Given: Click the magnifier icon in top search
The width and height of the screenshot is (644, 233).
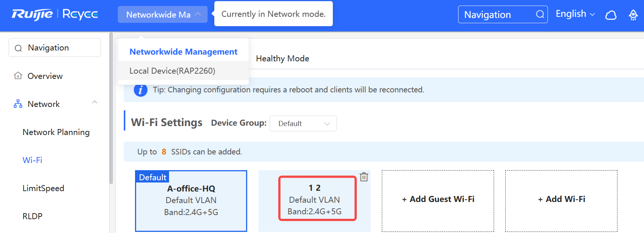Looking at the screenshot, I should pyautogui.click(x=540, y=15).
